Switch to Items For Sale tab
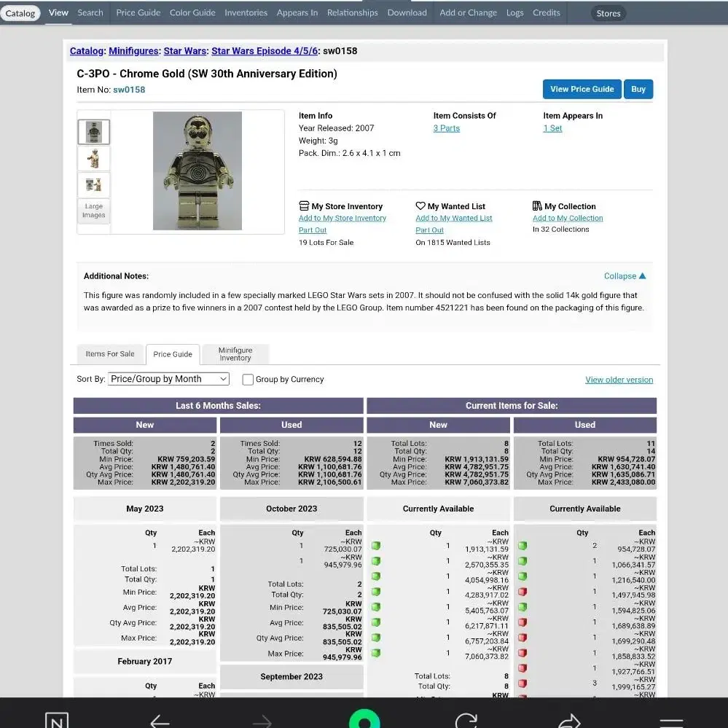 109,353
